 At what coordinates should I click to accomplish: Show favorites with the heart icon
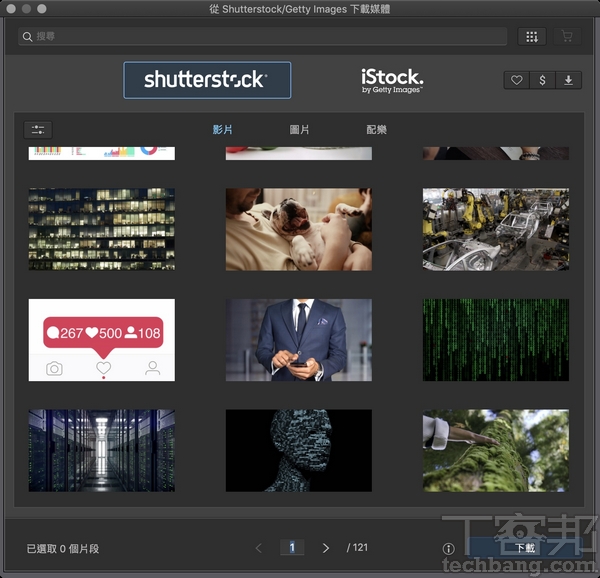pos(517,80)
